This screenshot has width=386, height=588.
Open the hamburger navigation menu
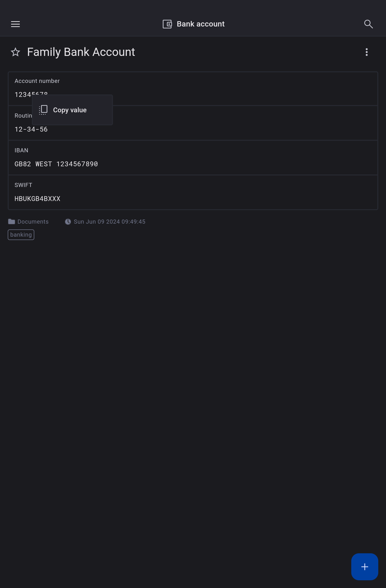(15, 24)
